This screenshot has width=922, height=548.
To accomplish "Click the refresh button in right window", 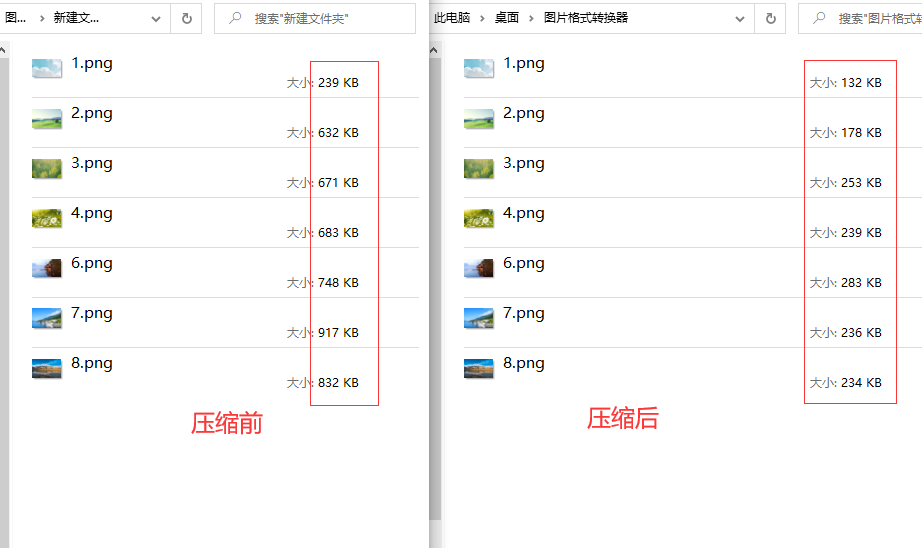I will (x=770, y=18).
